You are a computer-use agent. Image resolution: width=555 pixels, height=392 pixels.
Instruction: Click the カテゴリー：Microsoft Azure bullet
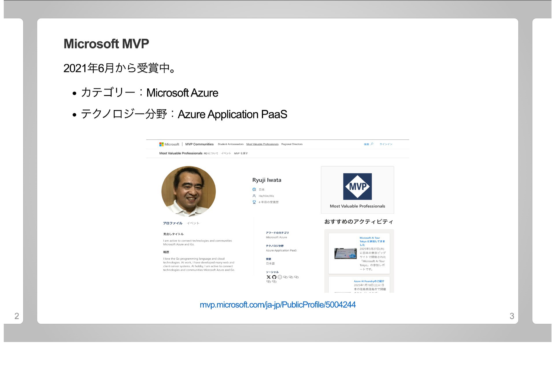point(149,93)
